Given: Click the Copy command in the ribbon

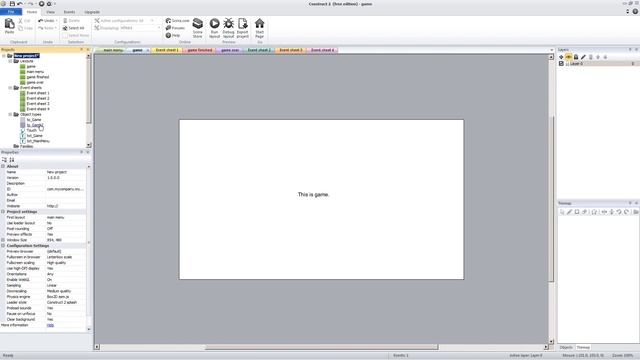Looking at the screenshot, I should (25, 28).
